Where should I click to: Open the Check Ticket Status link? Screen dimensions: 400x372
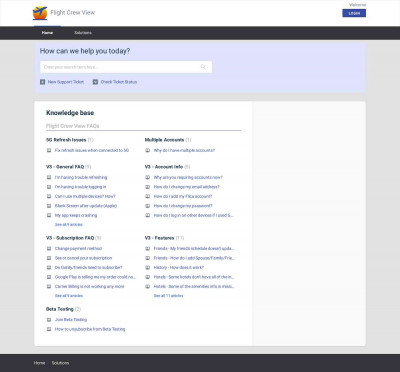(119, 82)
